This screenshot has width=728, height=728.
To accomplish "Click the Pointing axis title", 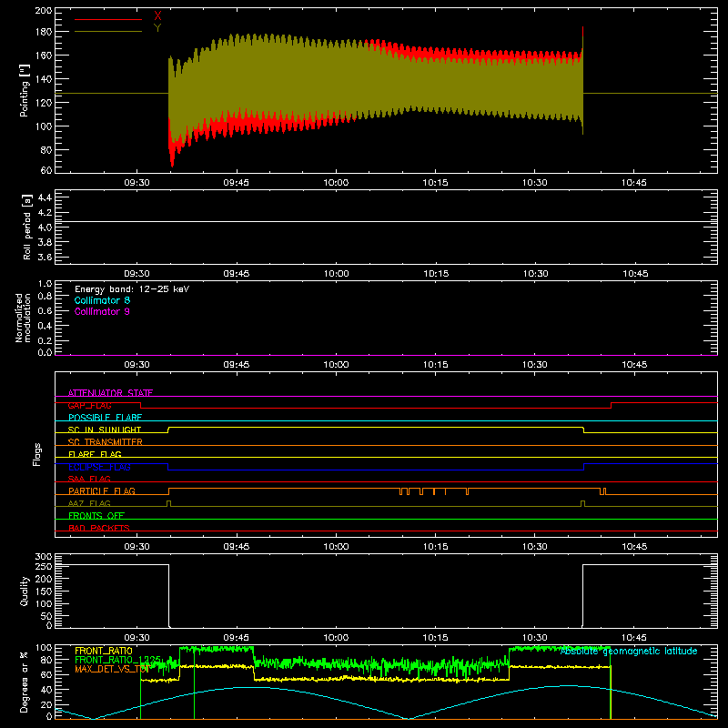I will click(25, 90).
